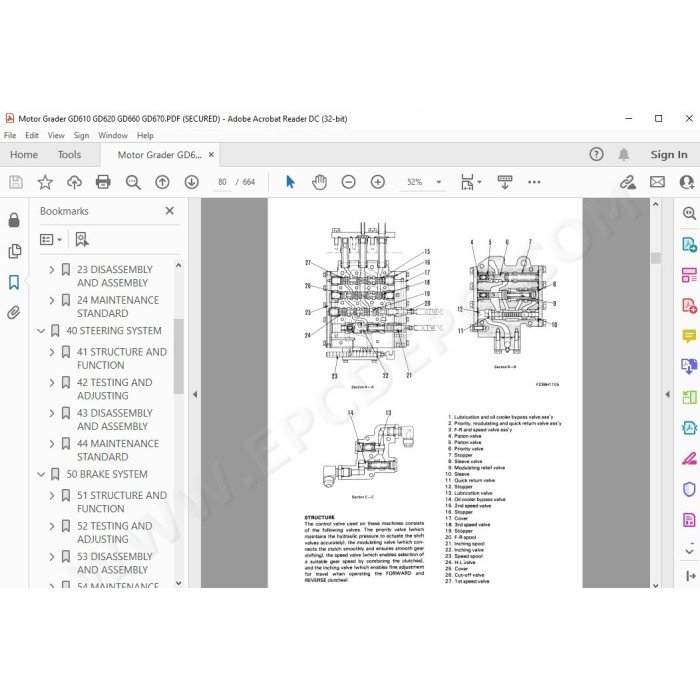The image size is (700, 700).
Task: Expand 23 Disassembly and Assembly bookmark
Action: tap(52, 270)
